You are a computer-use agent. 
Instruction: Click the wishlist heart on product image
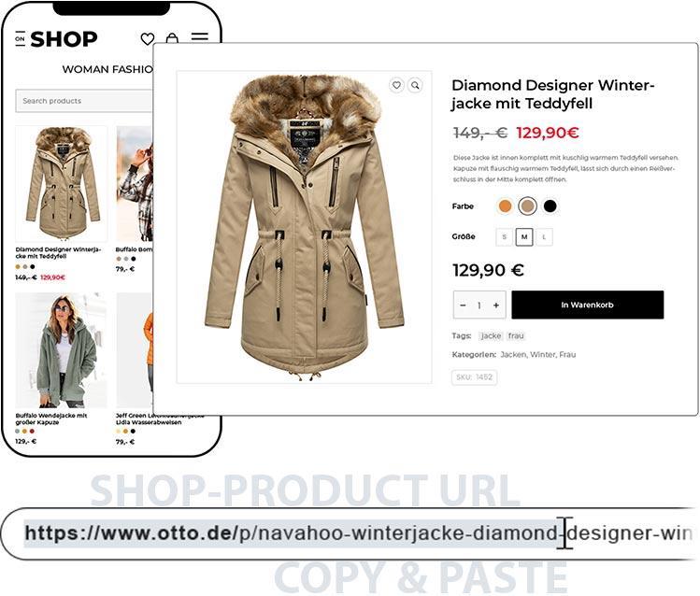tap(396, 85)
